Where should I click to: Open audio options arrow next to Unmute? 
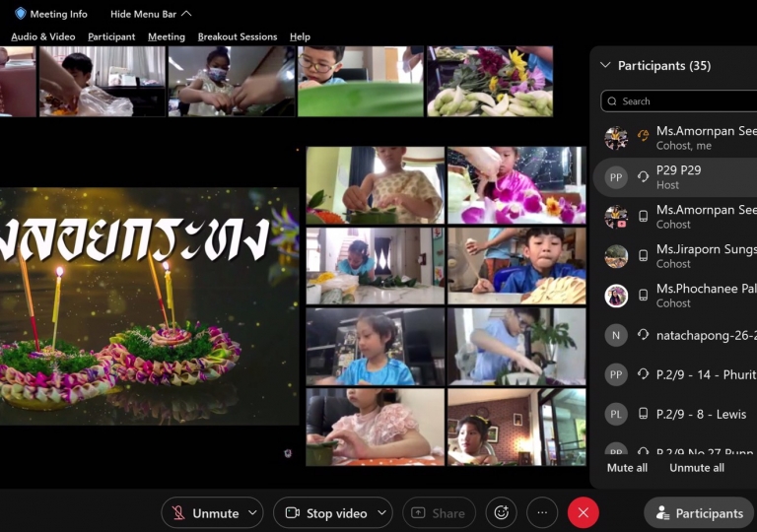pos(253,512)
